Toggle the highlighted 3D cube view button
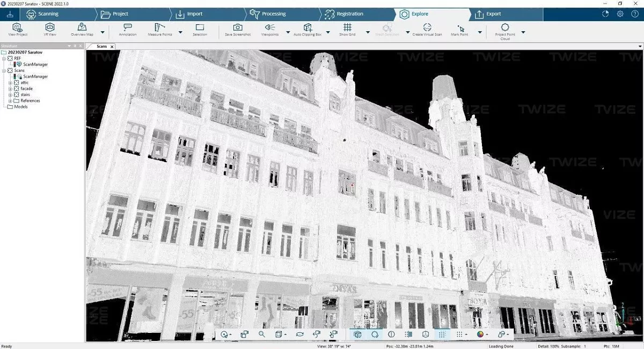 pyautogui.click(x=358, y=334)
